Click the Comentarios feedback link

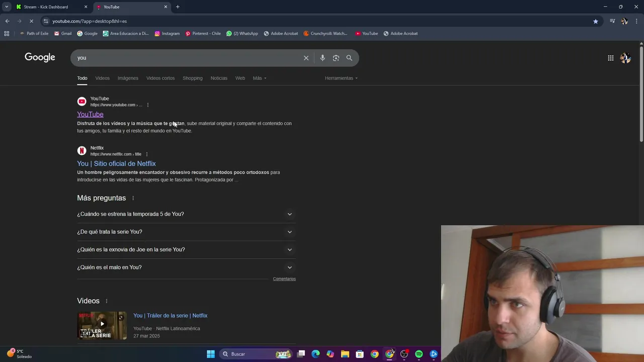pos(284,279)
